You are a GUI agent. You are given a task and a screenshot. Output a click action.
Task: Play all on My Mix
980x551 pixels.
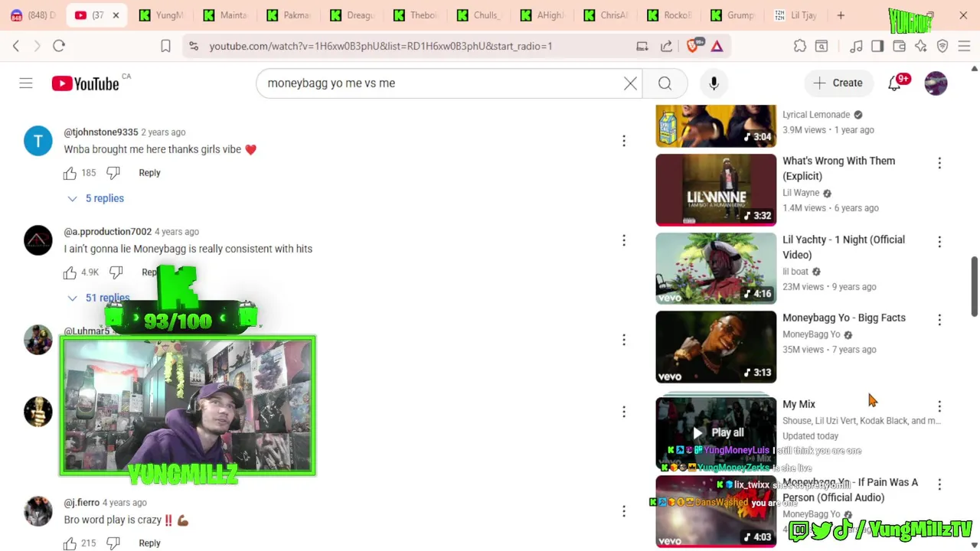(x=717, y=432)
